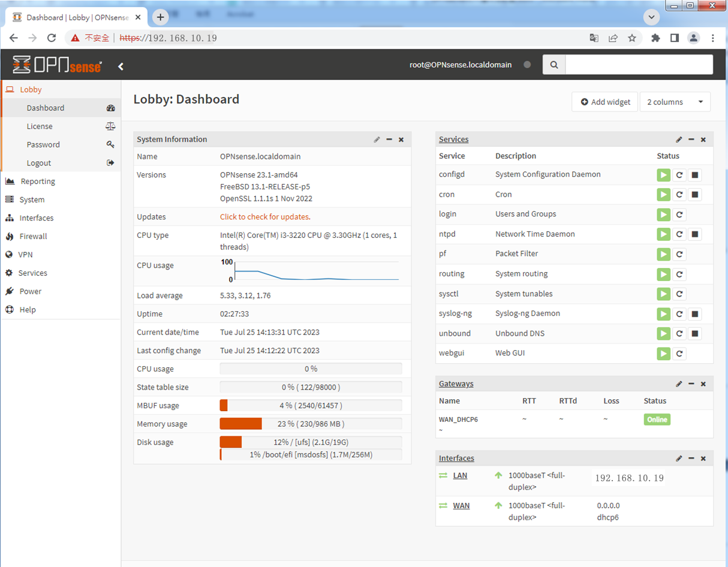Bookmark this page with star icon
728x567 pixels.
point(632,38)
